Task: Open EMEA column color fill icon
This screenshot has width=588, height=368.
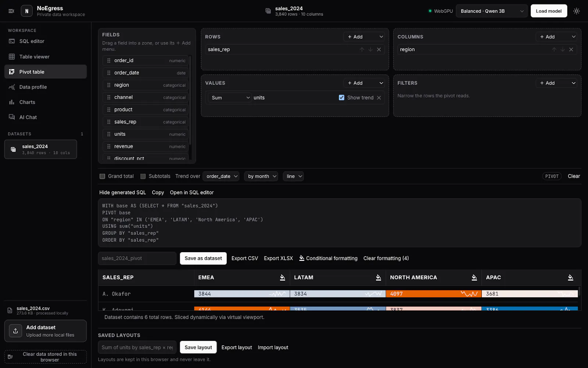Action: click(x=282, y=277)
